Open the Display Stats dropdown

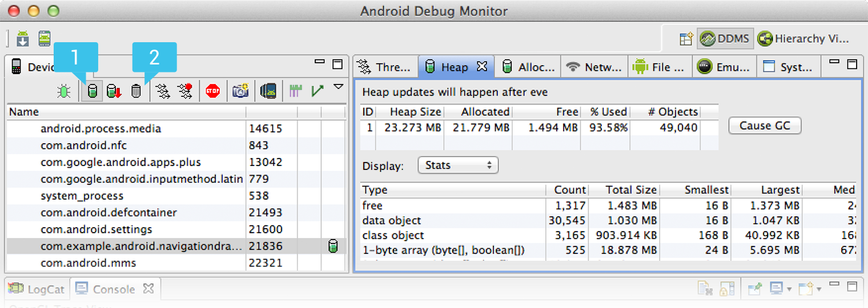coord(458,165)
